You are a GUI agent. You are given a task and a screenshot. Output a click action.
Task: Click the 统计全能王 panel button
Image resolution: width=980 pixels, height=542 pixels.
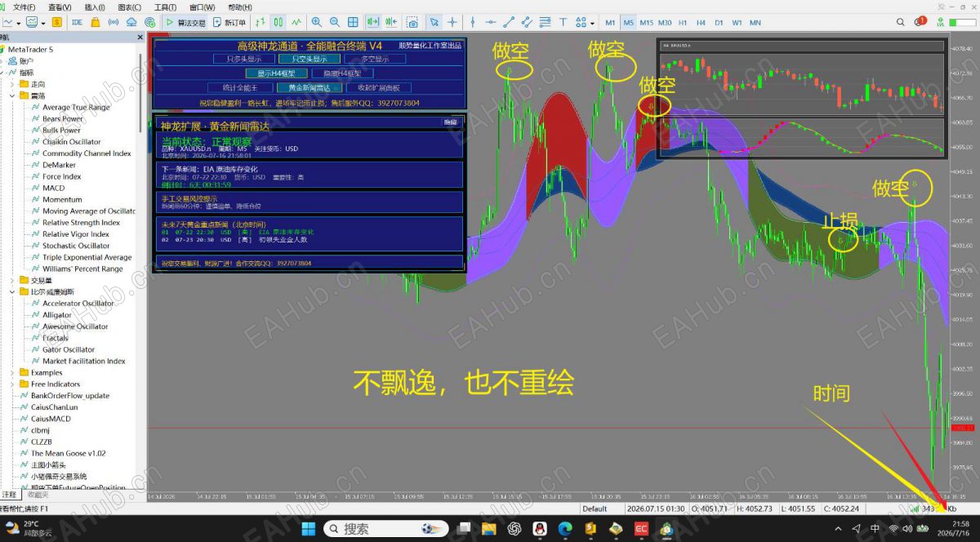[239, 88]
